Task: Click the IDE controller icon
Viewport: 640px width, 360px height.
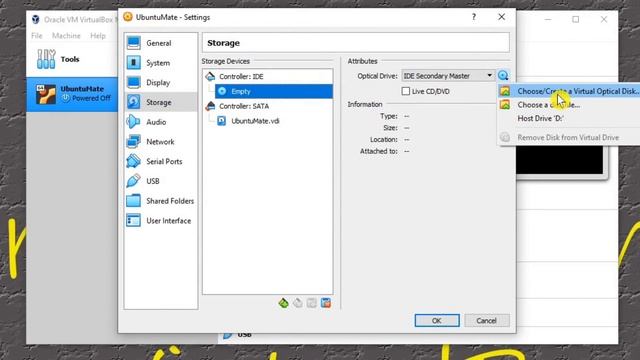Action: (x=210, y=76)
